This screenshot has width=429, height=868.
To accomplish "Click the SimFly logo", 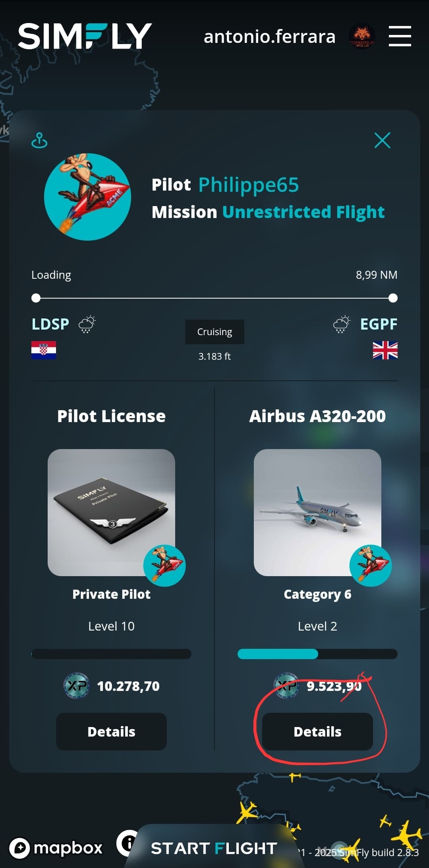I will pos(85,36).
